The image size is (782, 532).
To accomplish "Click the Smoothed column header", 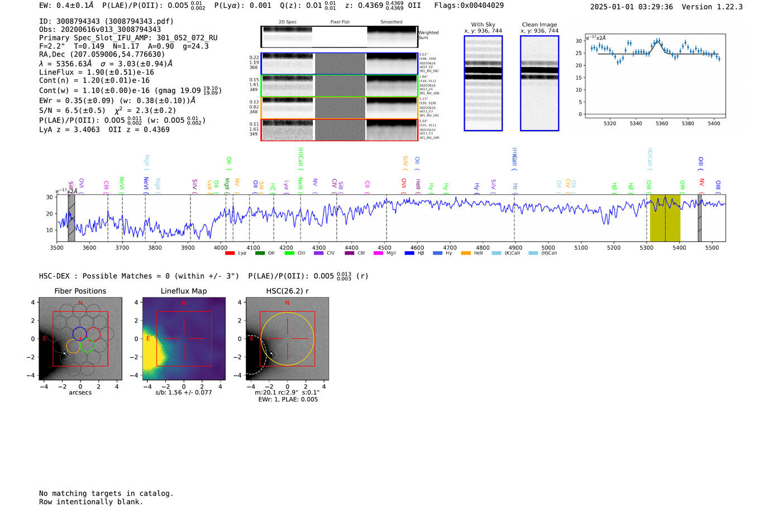I will (392, 22).
